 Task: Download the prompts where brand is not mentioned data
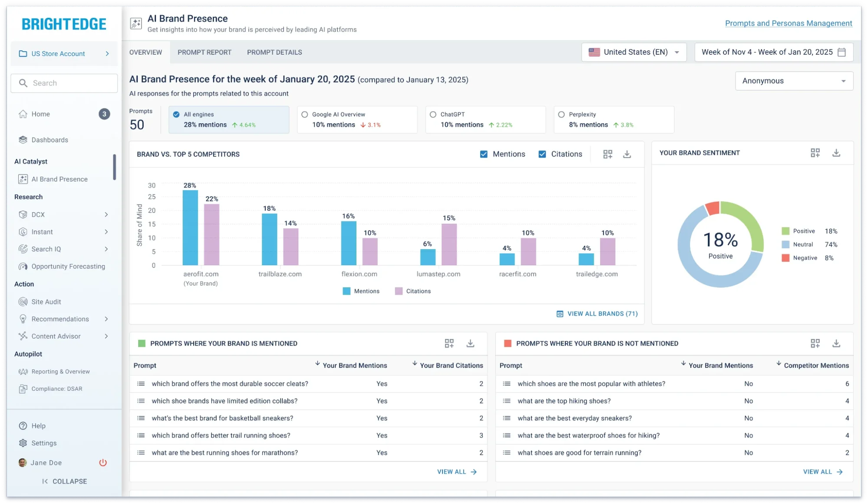836,343
